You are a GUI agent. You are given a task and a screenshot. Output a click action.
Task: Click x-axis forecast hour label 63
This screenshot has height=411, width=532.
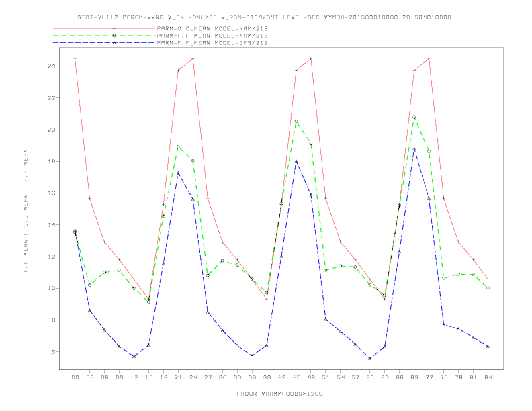click(385, 377)
